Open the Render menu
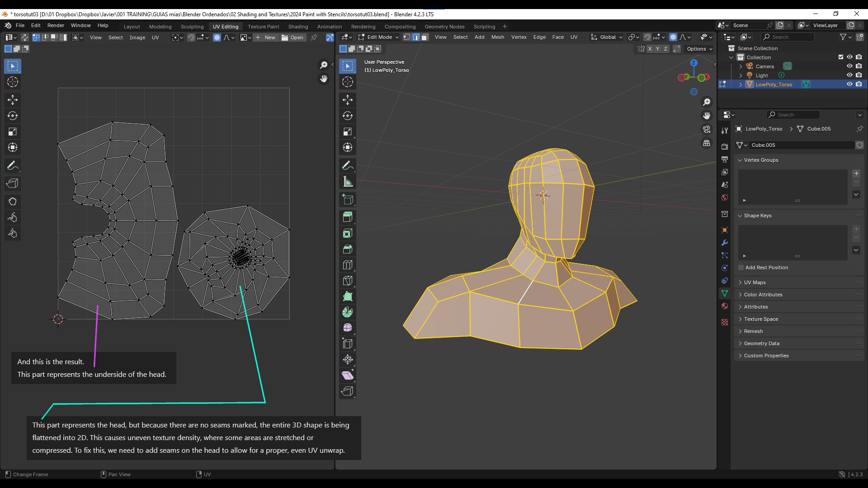 coord(56,25)
